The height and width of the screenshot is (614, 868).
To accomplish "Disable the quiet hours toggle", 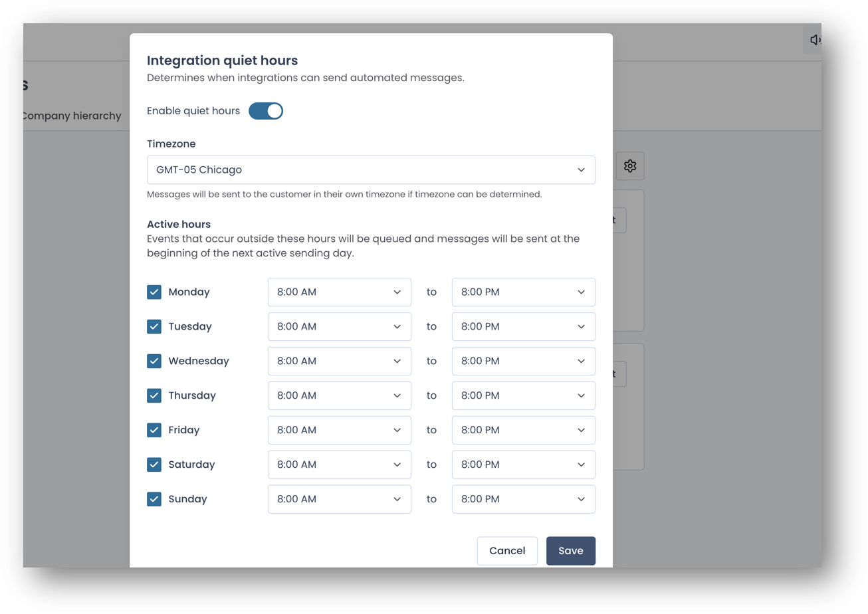I will pyautogui.click(x=265, y=111).
